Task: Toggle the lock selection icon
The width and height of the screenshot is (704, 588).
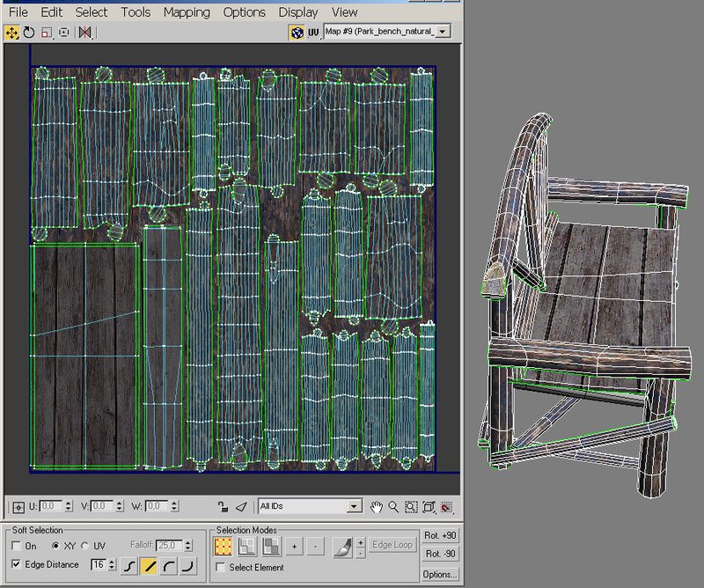Action: click(224, 507)
